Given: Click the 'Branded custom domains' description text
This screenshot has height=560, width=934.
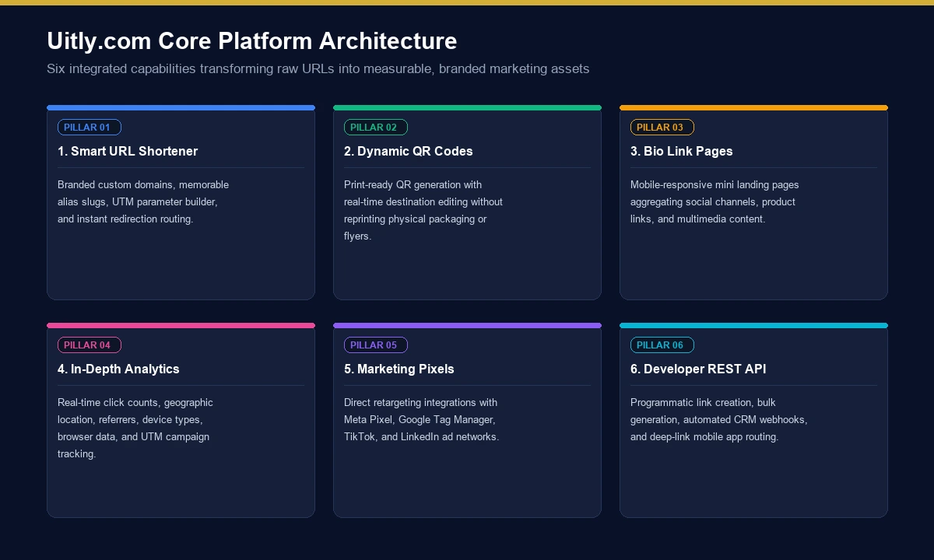Looking at the screenshot, I should click(143, 202).
